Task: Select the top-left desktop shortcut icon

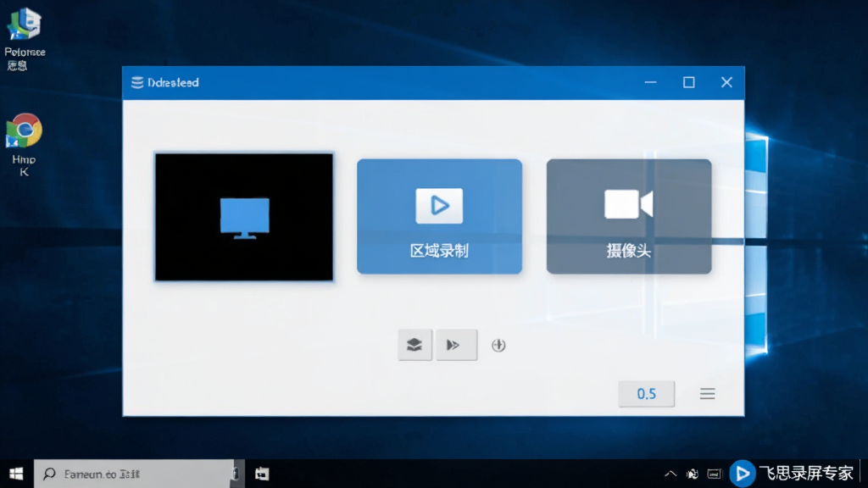Action: (x=25, y=25)
